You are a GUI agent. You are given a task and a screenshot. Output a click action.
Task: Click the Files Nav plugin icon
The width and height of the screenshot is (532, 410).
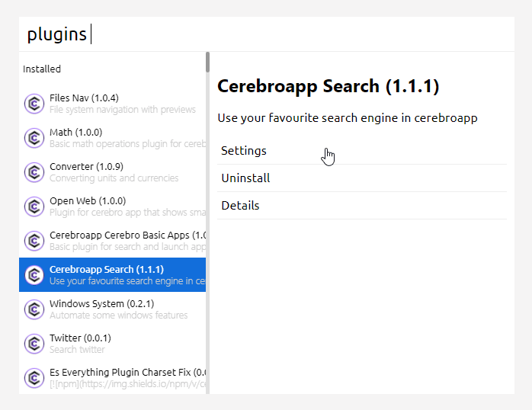point(34,104)
